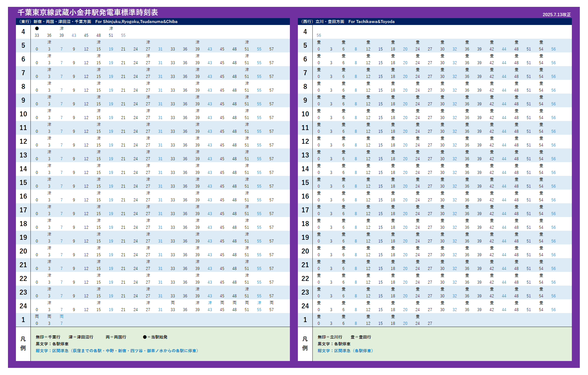588x375 pixels.
Task: Click the black dot in the eastbound legend
Action: 145,337
